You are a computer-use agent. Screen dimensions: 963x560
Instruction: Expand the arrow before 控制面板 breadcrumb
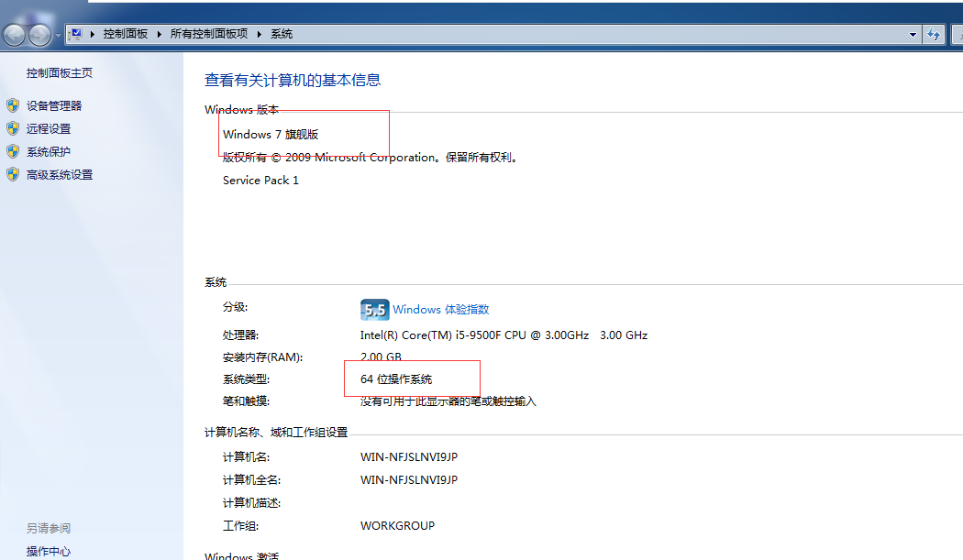point(94,34)
